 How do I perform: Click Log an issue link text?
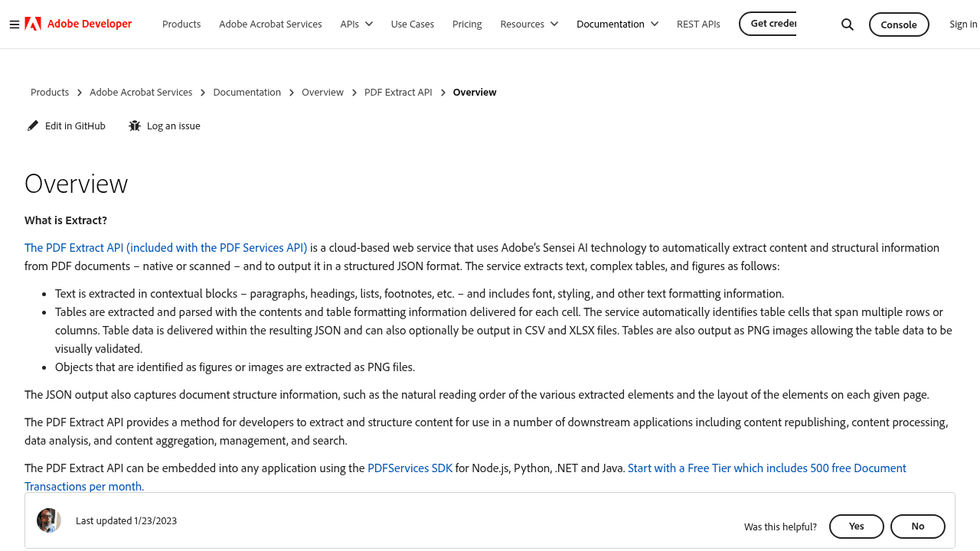(x=174, y=126)
